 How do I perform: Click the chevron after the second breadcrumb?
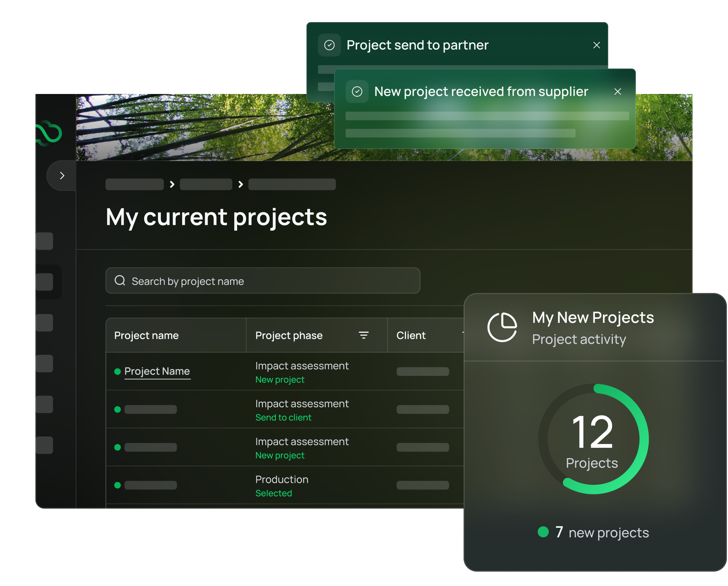point(240,184)
